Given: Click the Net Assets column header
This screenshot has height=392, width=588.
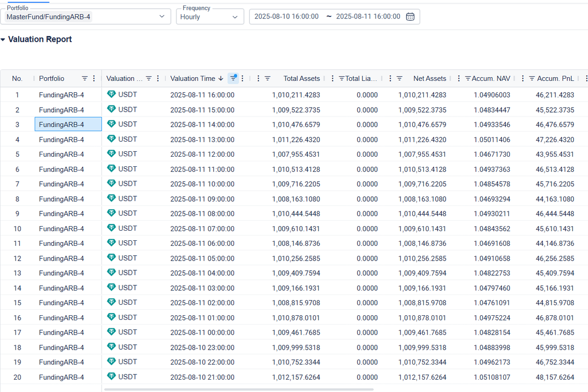Looking at the screenshot, I should pyautogui.click(x=430, y=79).
